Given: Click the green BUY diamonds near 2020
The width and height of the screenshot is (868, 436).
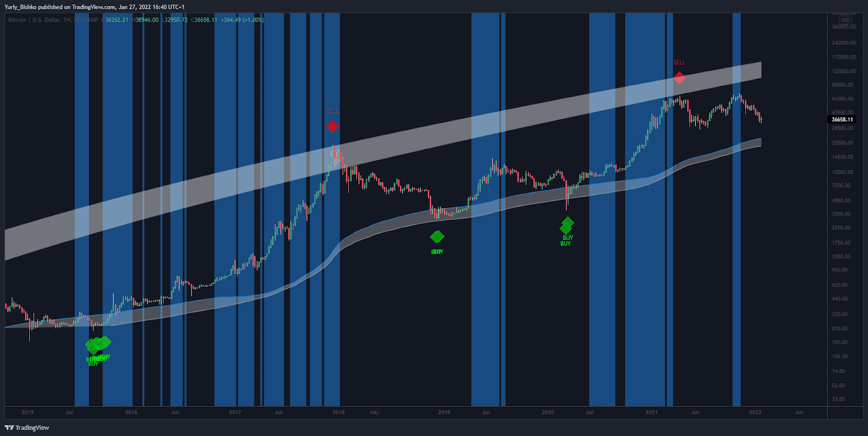Looking at the screenshot, I should click(x=567, y=226).
